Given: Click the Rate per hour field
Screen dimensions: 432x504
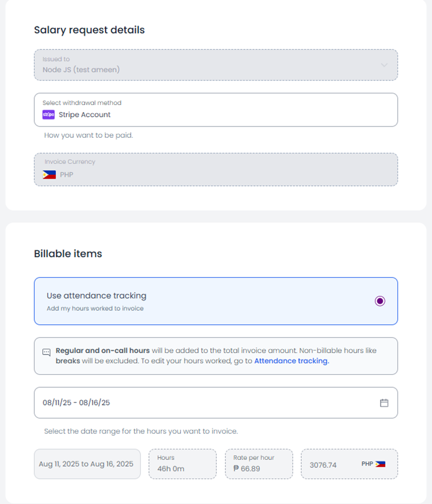Looking at the screenshot, I should coord(259,464).
